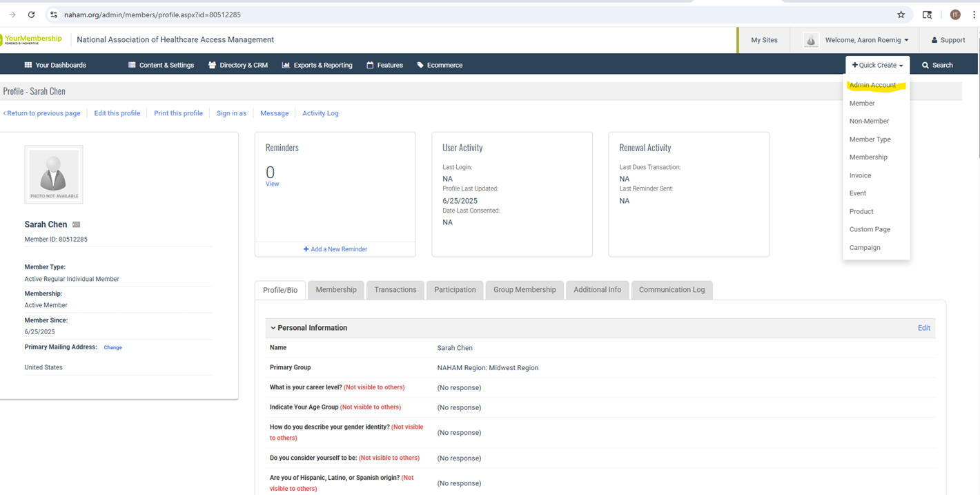
Task: Click the Search magnifier icon
Action: point(925,65)
